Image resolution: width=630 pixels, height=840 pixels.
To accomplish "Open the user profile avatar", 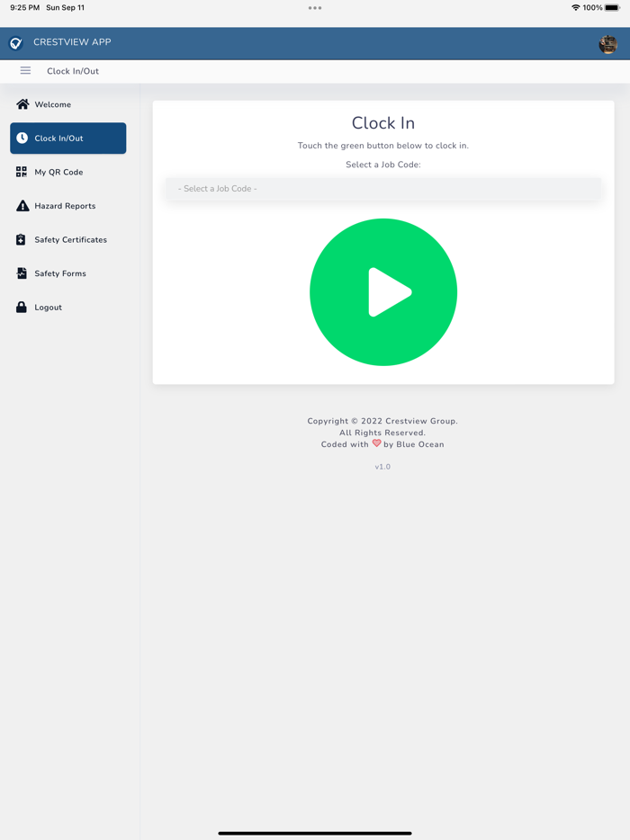I will [x=607, y=44].
